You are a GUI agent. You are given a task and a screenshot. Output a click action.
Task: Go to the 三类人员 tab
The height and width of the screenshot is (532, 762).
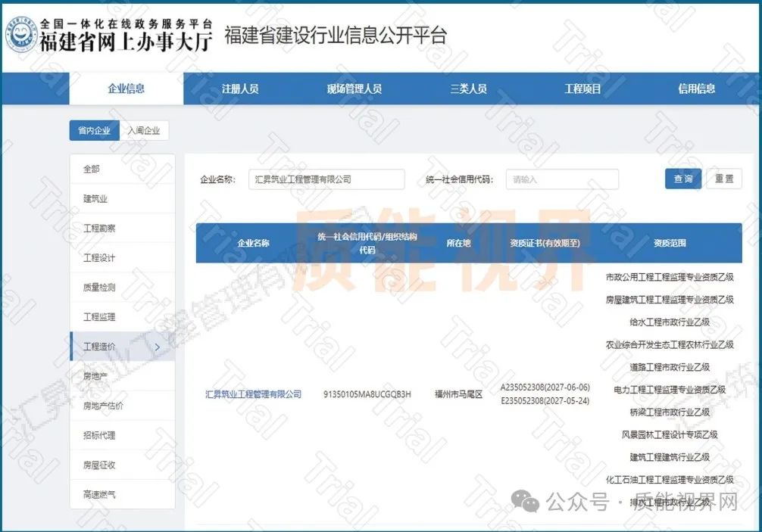coord(468,89)
